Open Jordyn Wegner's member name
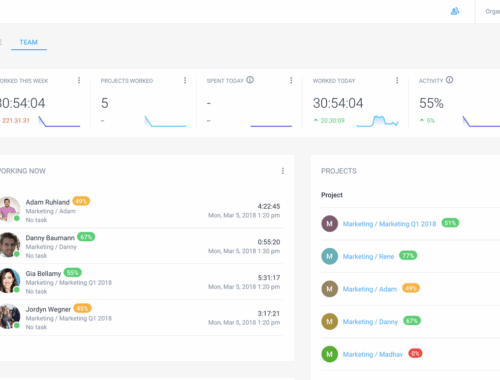This screenshot has height=380, width=500. pyautogui.click(x=48, y=309)
